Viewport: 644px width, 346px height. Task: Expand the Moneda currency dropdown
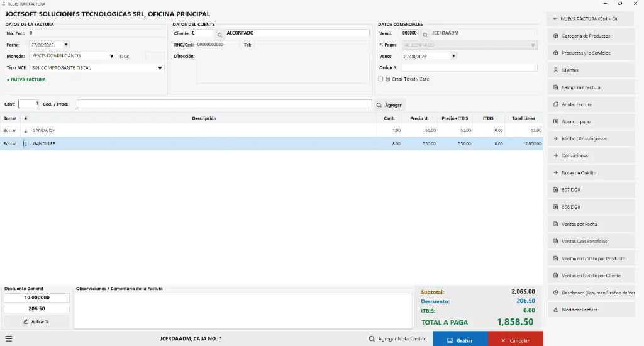[x=111, y=56]
